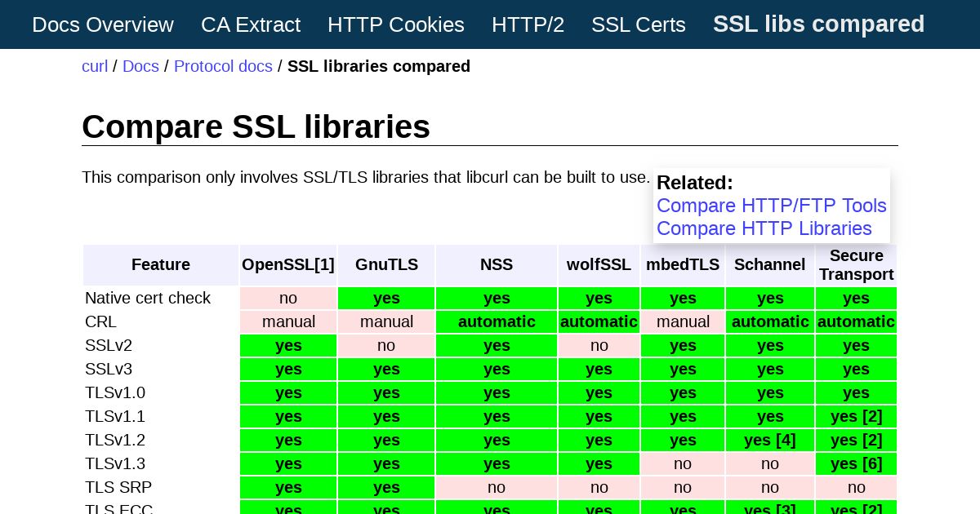
Task: Go to CA Extract page
Action: pos(251,24)
